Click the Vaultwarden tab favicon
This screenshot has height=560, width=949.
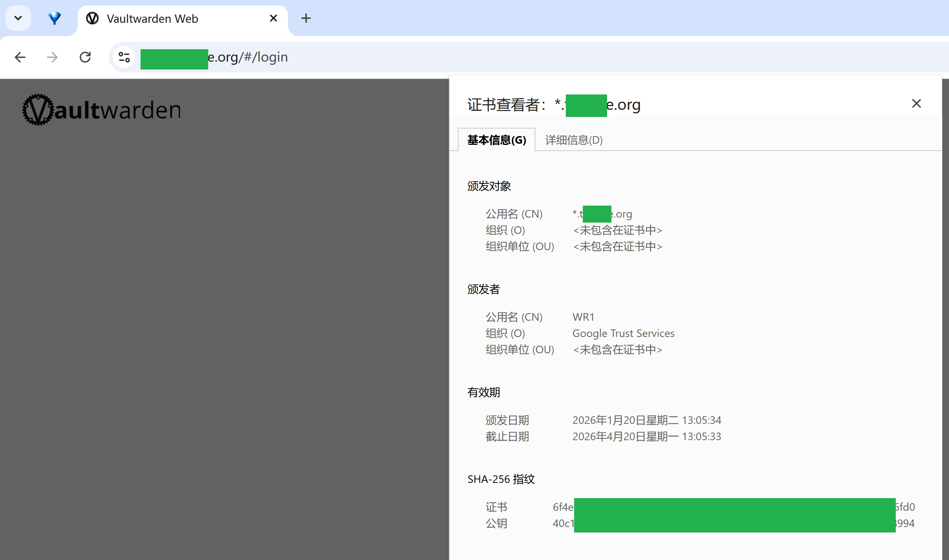(x=92, y=18)
